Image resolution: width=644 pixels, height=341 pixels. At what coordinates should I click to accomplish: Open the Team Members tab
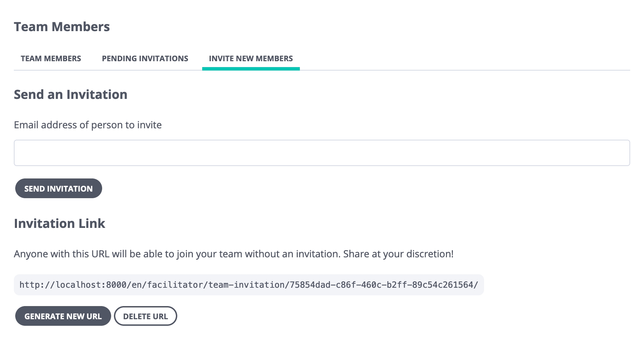click(x=51, y=58)
